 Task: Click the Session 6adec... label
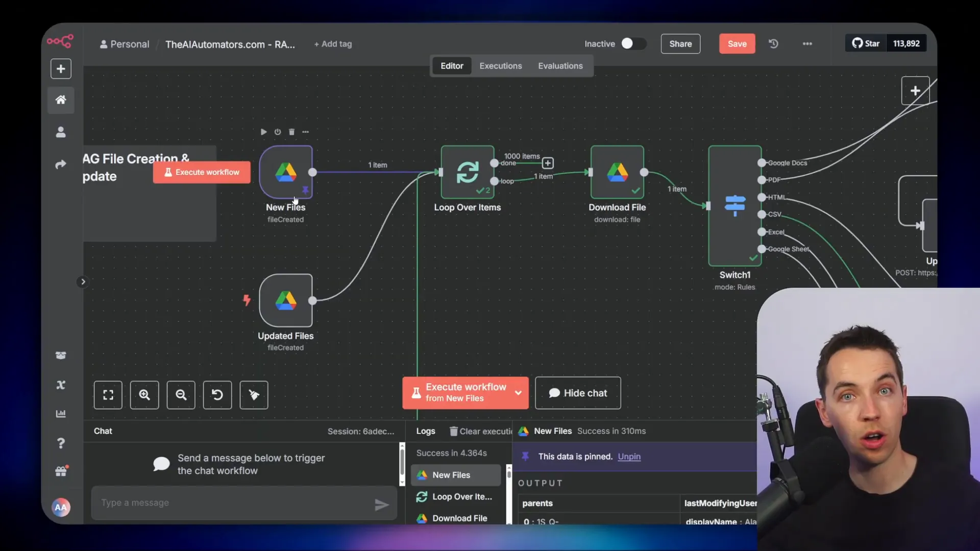361,432
